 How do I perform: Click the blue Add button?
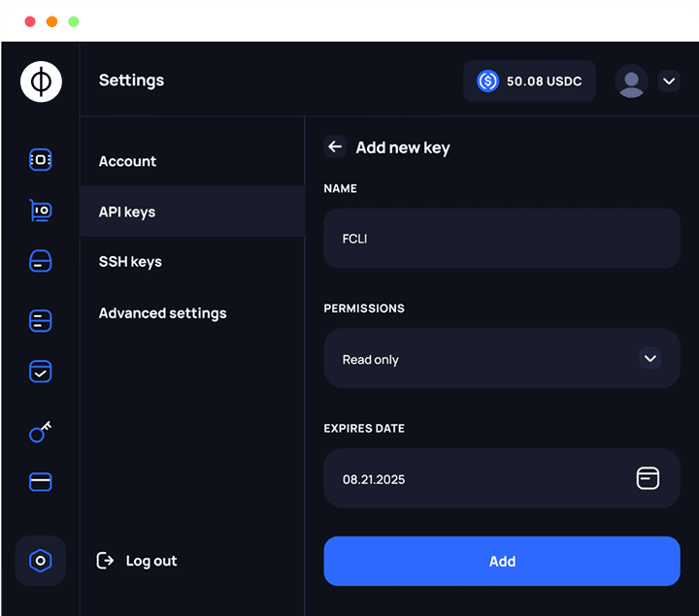tap(502, 561)
